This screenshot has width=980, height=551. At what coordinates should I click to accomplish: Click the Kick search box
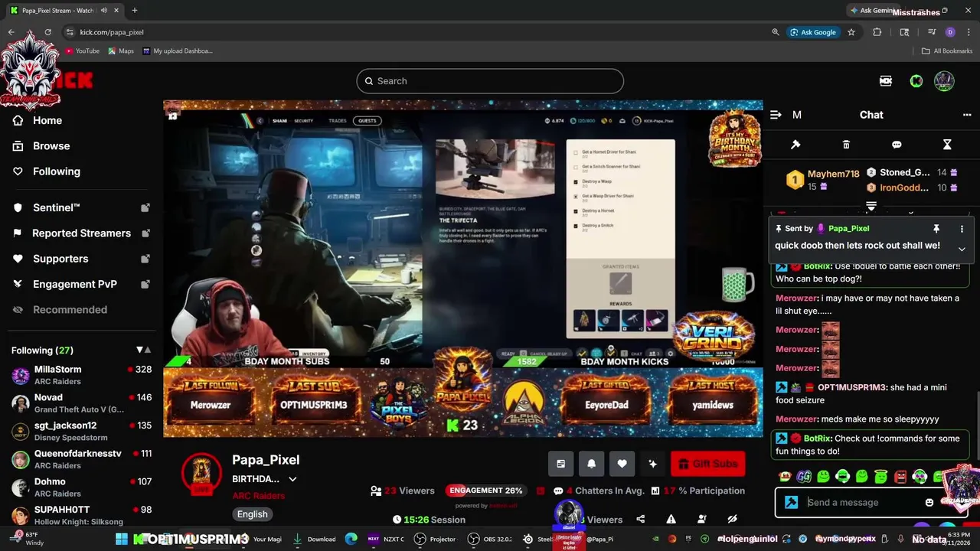click(x=490, y=81)
